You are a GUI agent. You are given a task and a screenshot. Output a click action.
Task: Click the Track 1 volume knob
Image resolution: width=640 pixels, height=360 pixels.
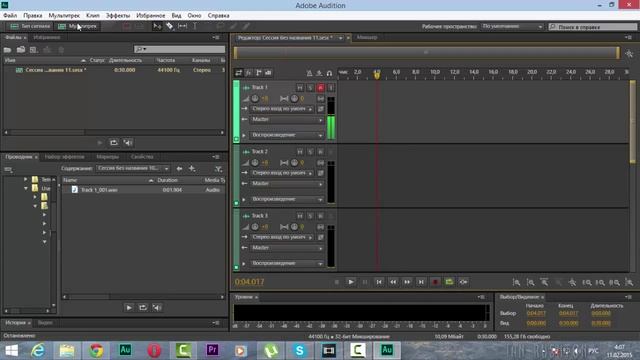(255, 98)
